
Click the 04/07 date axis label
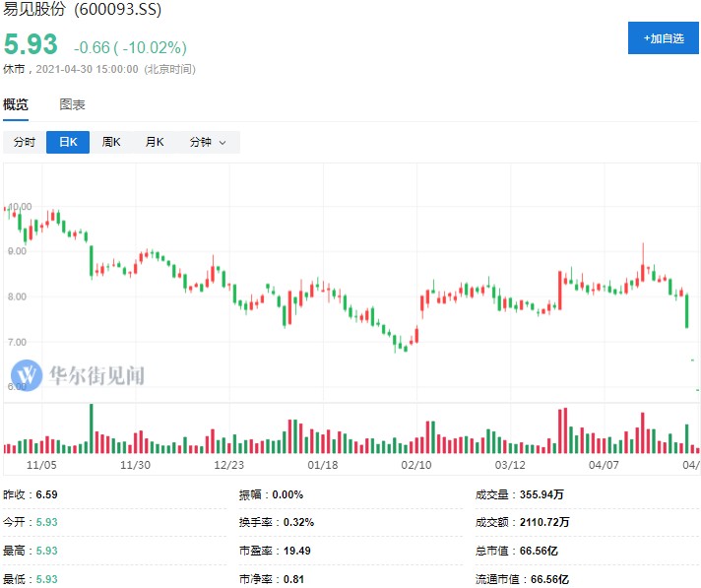click(x=603, y=464)
